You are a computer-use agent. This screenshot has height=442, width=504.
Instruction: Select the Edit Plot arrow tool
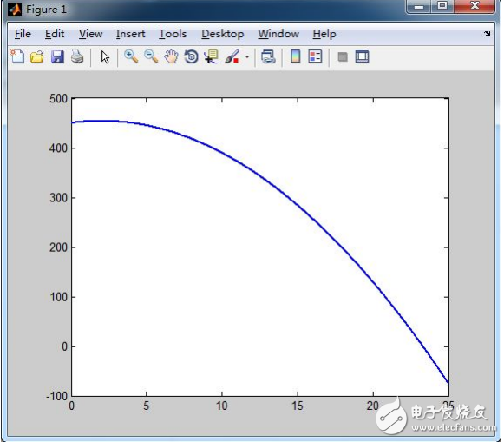[105, 57]
